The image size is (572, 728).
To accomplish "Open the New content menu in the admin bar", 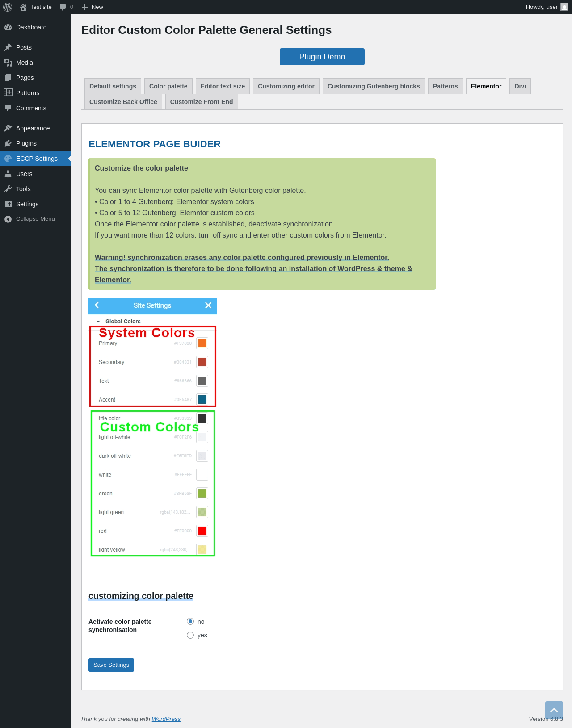I will (x=93, y=7).
